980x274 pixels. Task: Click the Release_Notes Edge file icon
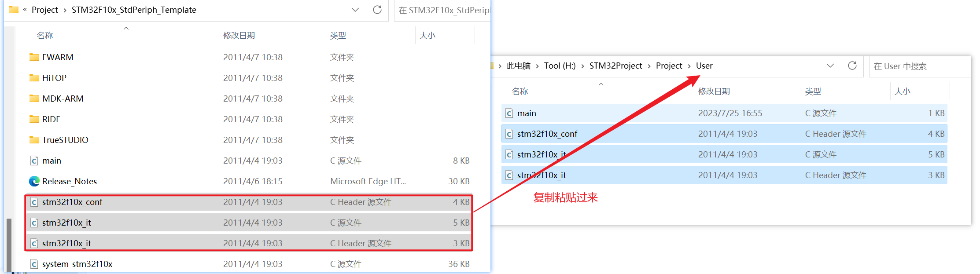click(34, 181)
